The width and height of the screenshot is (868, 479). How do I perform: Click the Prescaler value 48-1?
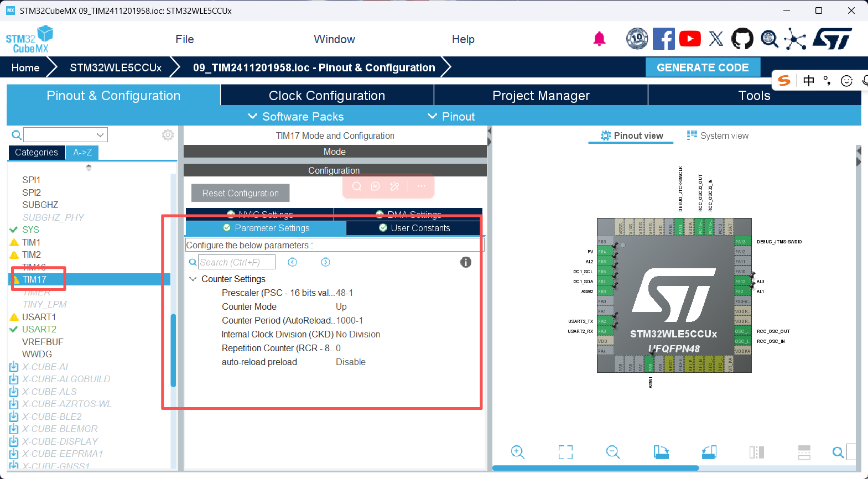coord(345,293)
